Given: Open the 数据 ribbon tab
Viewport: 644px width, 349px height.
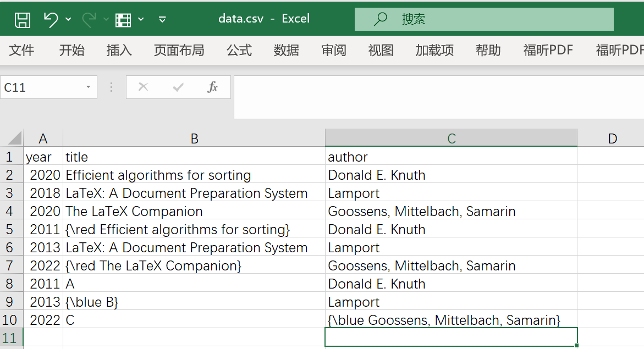Looking at the screenshot, I should tap(287, 50).
